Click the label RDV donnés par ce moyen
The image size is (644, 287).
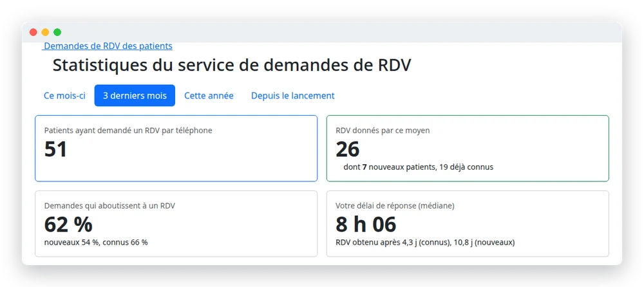[x=383, y=131]
